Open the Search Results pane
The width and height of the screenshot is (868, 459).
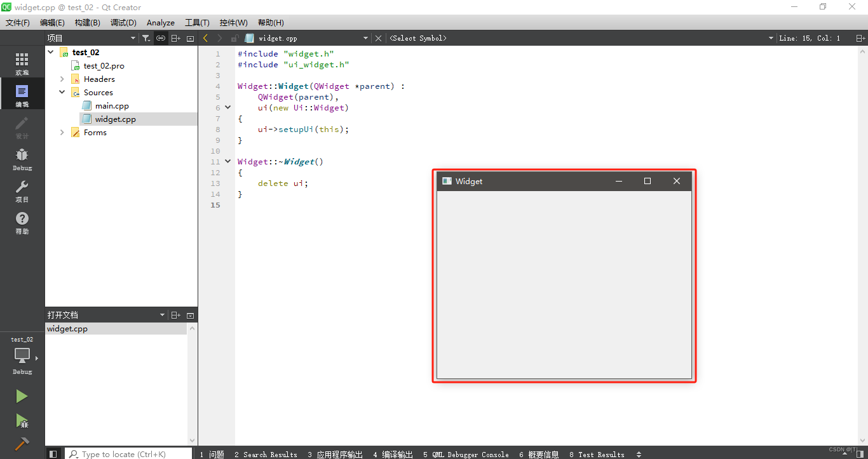pyautogui.click(x=266, y=454)
